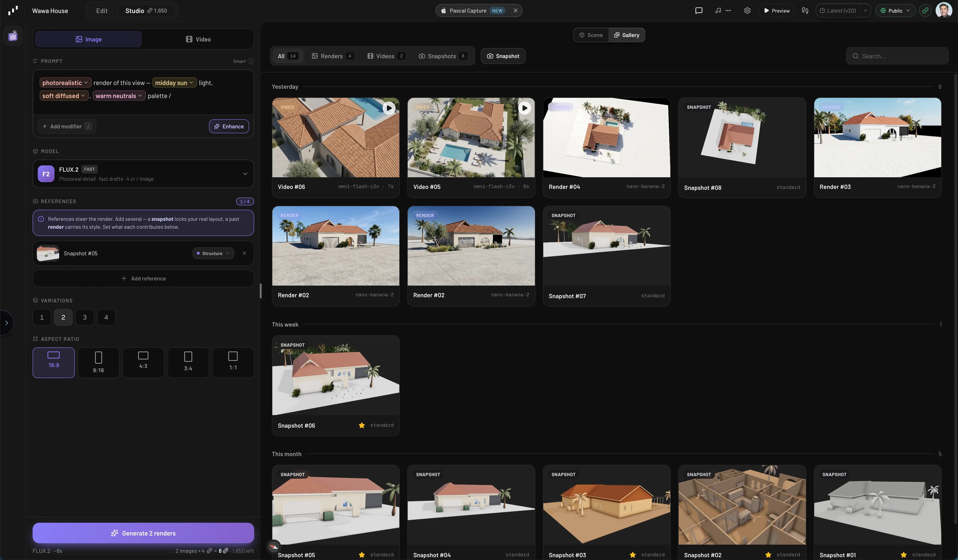Select 2 variations
This screenshot has width=958, height=560.
point(63,318)
